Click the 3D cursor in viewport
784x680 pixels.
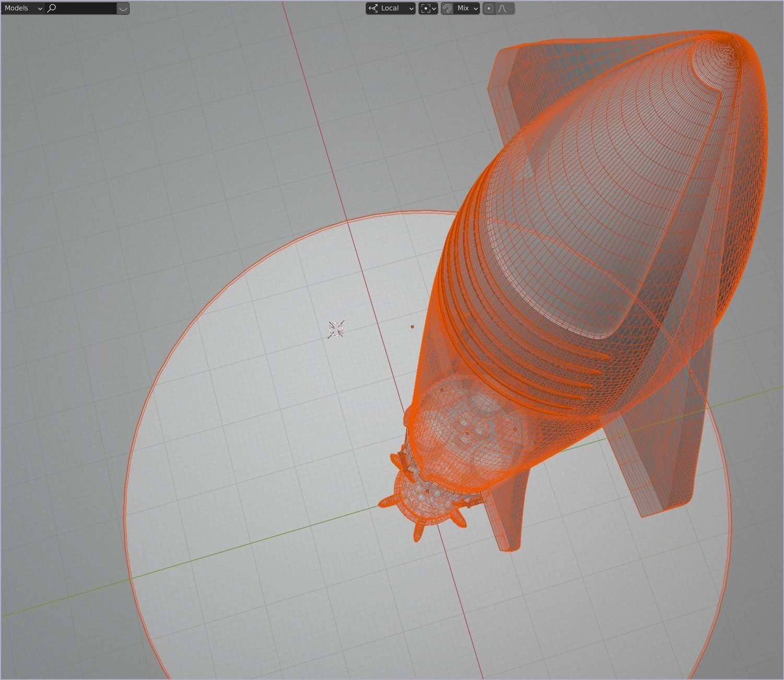click(x=336, y=329)
